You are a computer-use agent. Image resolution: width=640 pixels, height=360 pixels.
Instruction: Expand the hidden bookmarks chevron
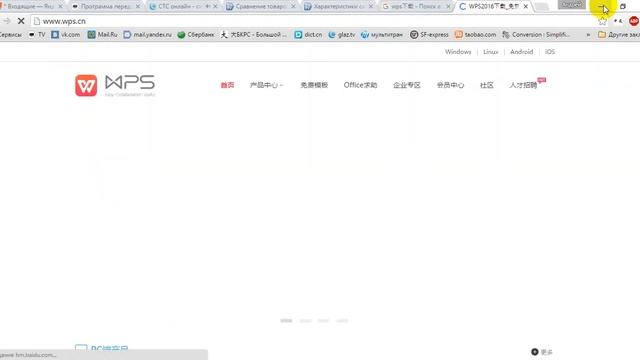pyautogui.click(x=588, y=35)
